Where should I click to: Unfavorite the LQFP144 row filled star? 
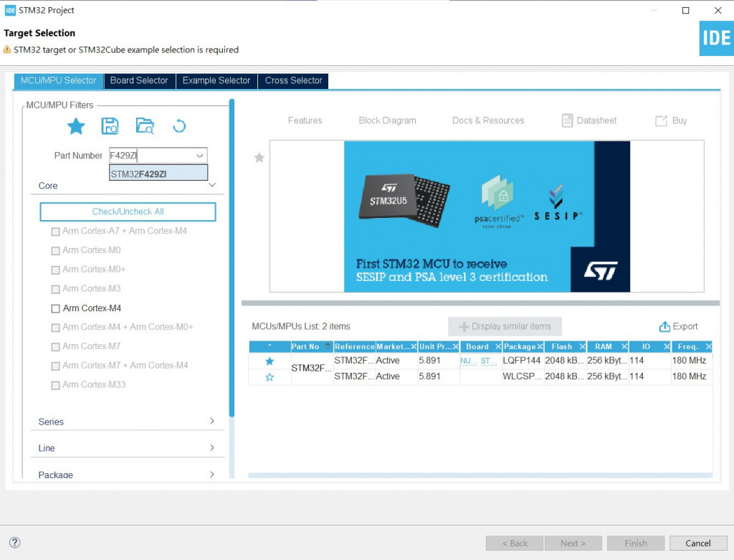pyautogui.click(x=270, y=361)
